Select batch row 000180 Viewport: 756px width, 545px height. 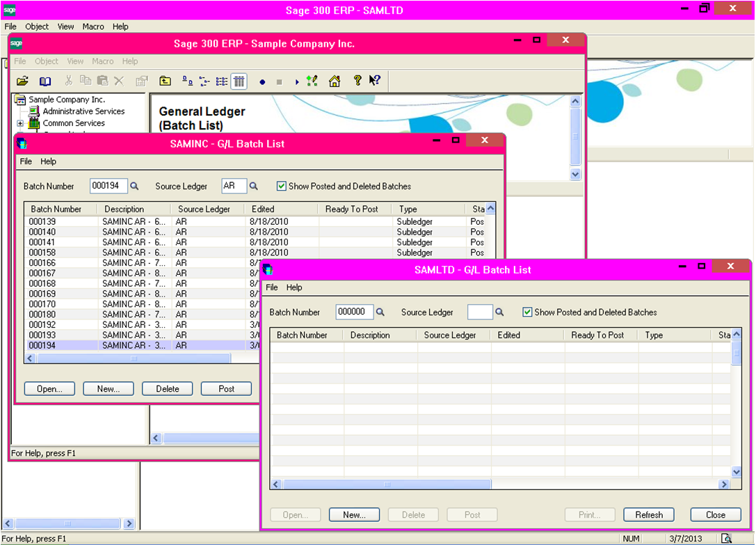[143, 315]
